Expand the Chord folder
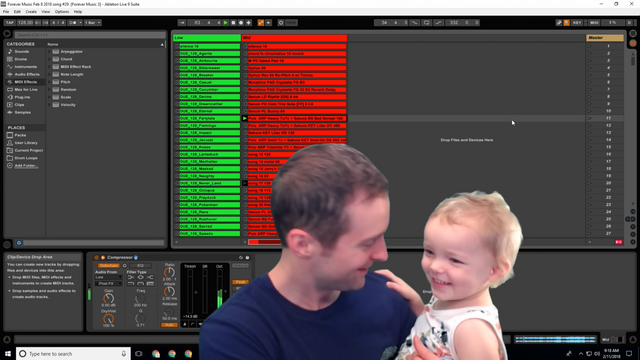640x360 pixels. 49,59
